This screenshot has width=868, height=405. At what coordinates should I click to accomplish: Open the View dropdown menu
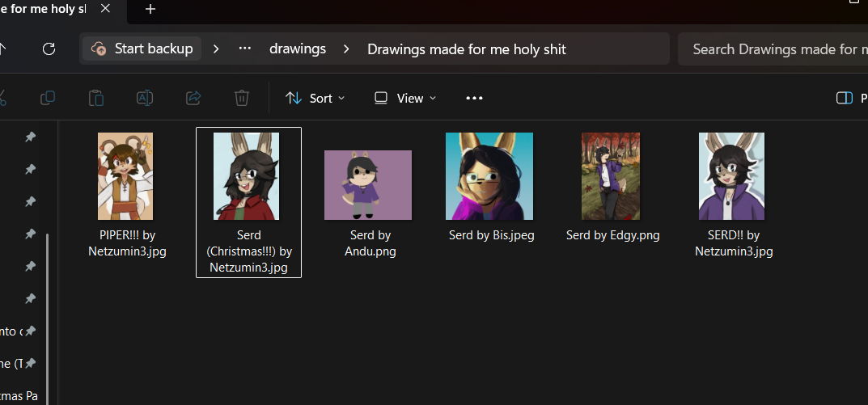click(x=405, y=98)
